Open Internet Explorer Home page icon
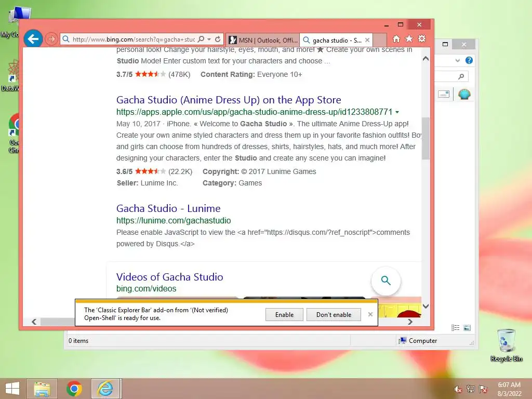Viewport: 532px width, 399px height. [x=396, y=39]
